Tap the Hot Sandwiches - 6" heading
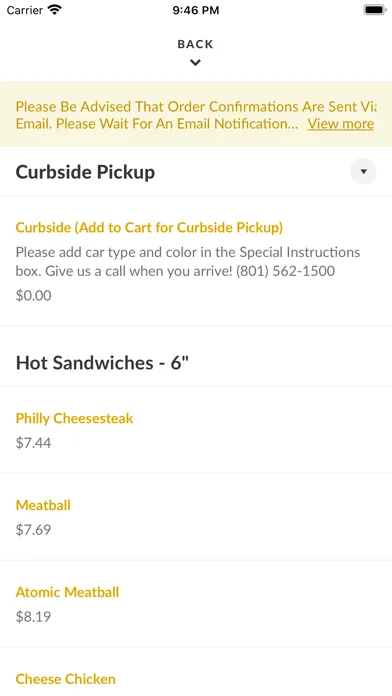Viewport: 392px width, 696px height. pyautogui.click(x=103, y=363)
